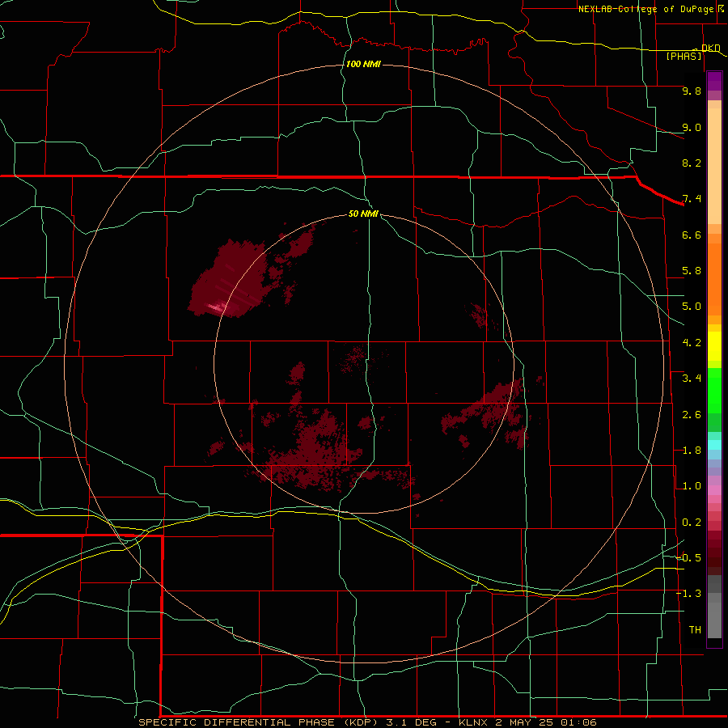
Task: Click the 7.4 scale label
Action: (692, 199)
